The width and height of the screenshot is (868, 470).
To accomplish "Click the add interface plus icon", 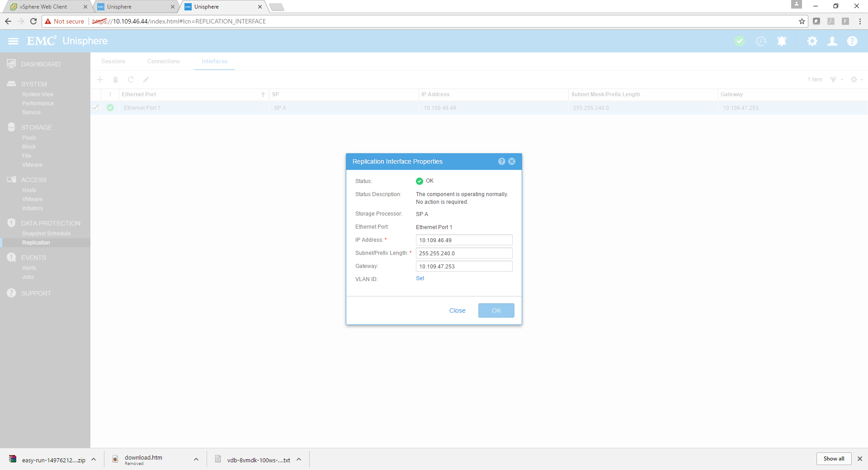I will (100, 80).
